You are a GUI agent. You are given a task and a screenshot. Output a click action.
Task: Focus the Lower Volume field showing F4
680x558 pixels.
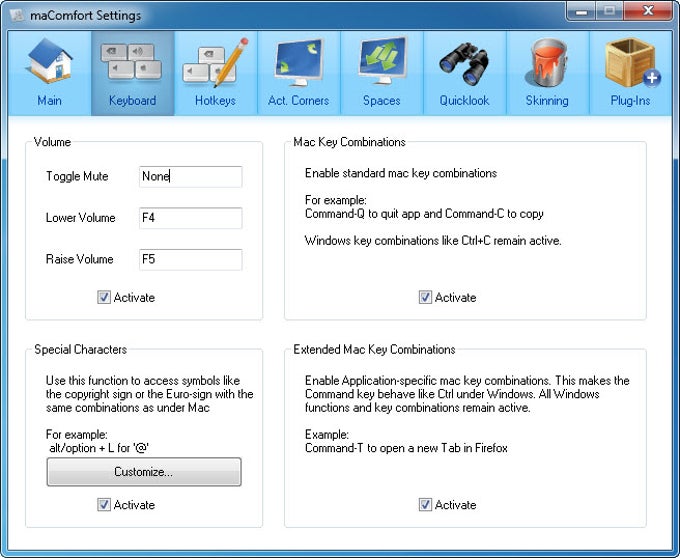tap(190, 218)
